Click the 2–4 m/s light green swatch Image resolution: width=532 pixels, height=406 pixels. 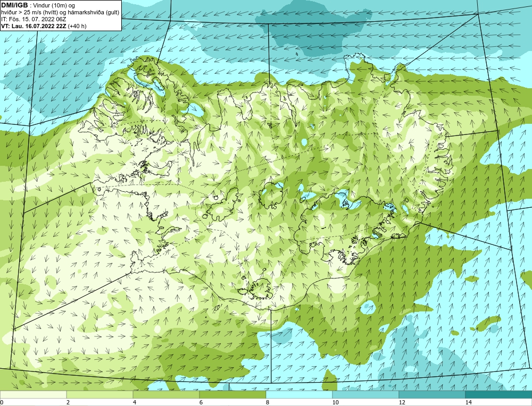pos(100,394)
